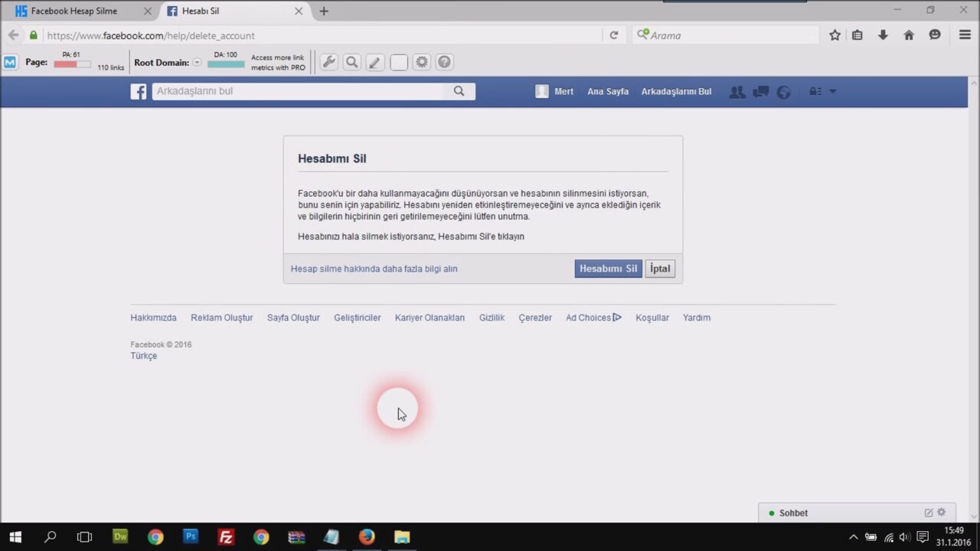Close the Hesabı Sil tab
980x551 pixels.
(299, 11)
